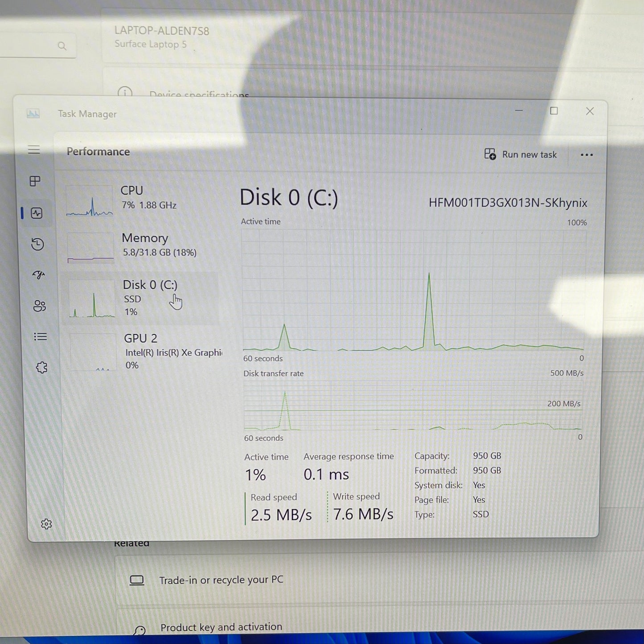
Task: Open the Startup apps page icon
Action: tap(38, 275)
